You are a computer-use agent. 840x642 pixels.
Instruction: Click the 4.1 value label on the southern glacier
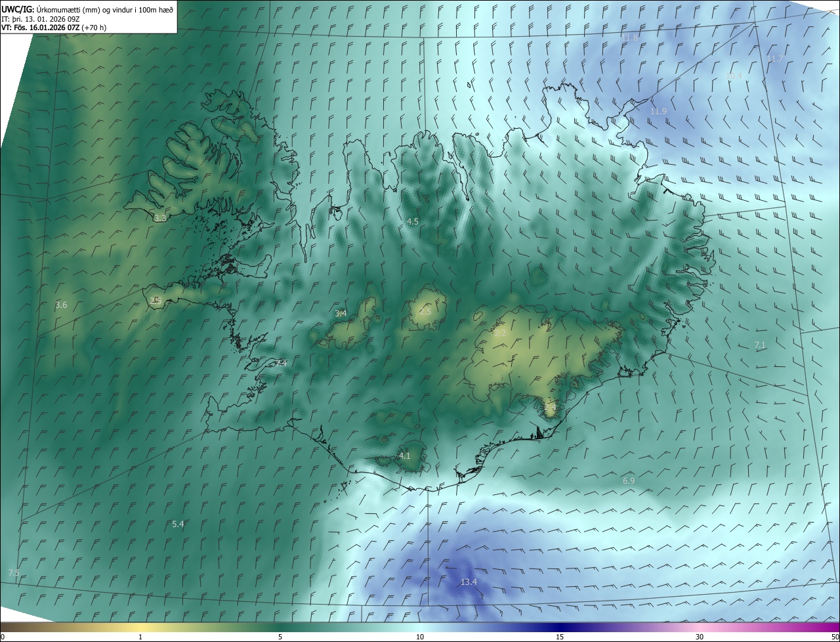pyautogui.click(x=404, y=456)
